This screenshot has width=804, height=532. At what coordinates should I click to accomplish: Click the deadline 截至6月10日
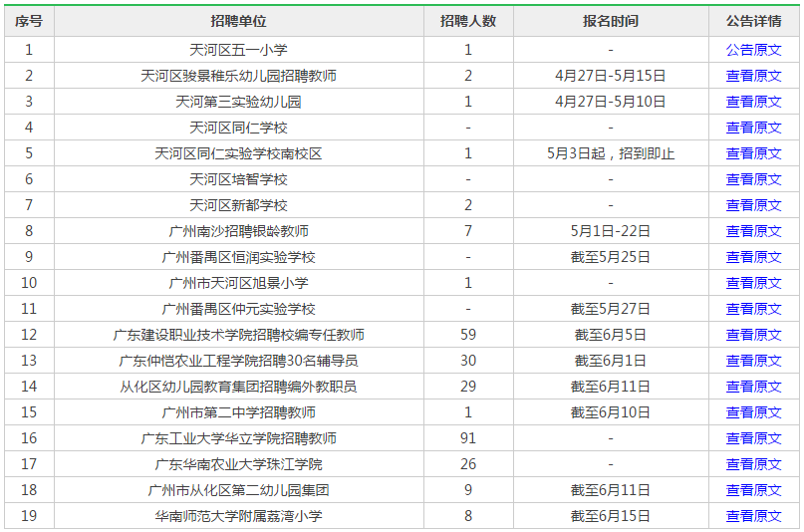coord(610,412)
